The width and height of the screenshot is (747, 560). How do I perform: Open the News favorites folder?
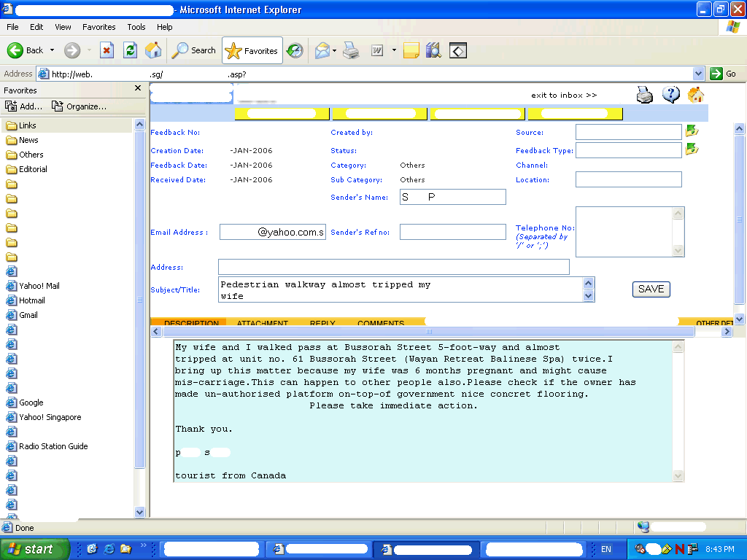(x=22, y=140)
